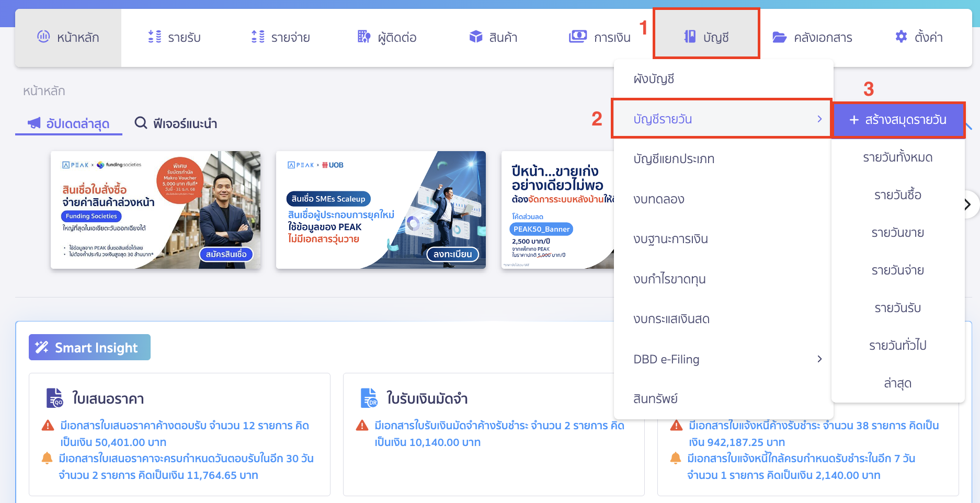Expand the บัญชีรายวัน submenu chevron
980x503 pixels.
click(x=819, y=119)
